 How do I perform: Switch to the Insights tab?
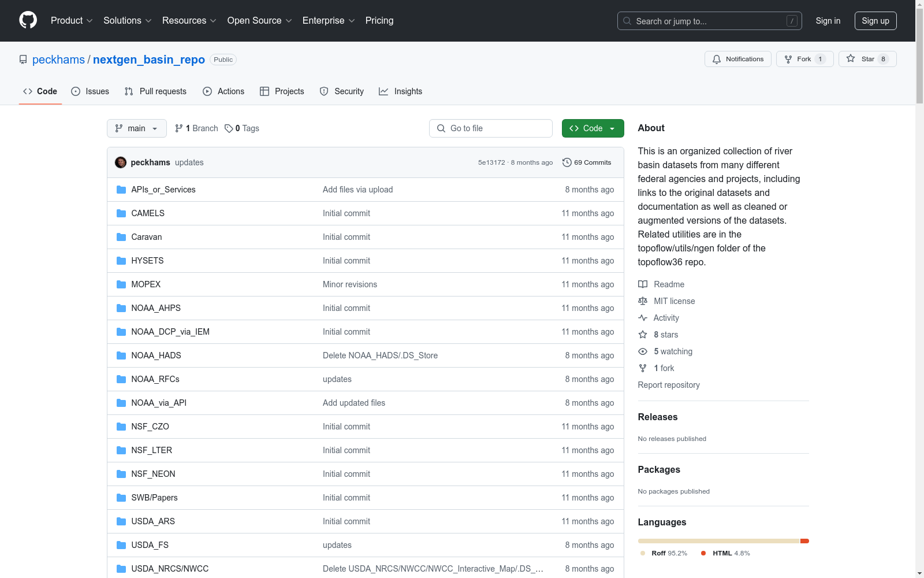point(400,91)
